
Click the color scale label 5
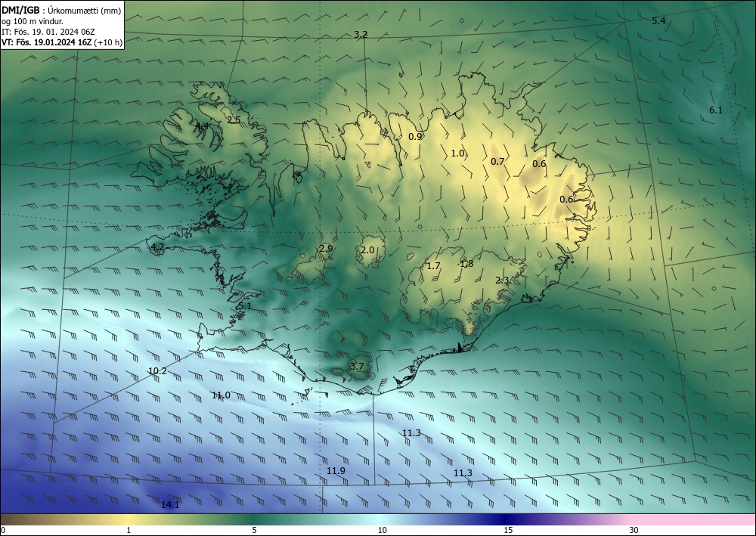(254, 530)
